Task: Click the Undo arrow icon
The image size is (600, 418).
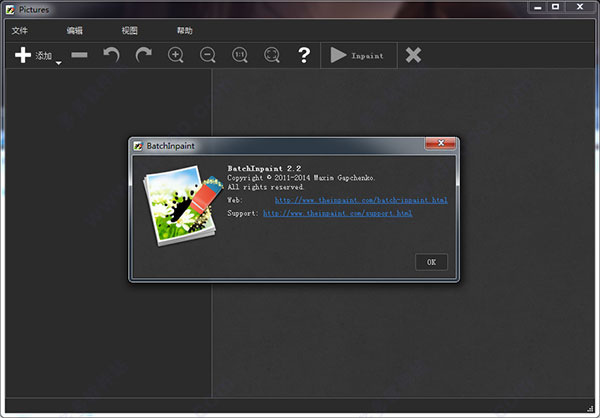Action: coord(111,55)
